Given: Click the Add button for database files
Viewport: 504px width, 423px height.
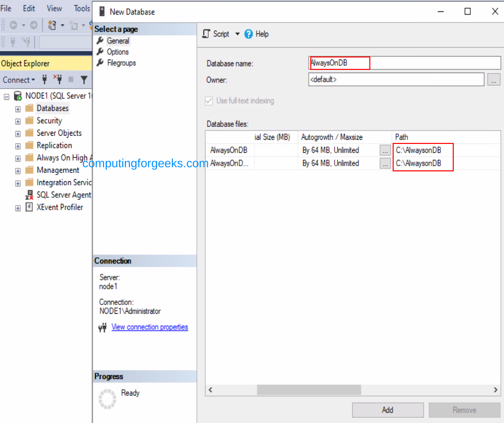Looking at the screenshot, I should (x=387, y=410).
